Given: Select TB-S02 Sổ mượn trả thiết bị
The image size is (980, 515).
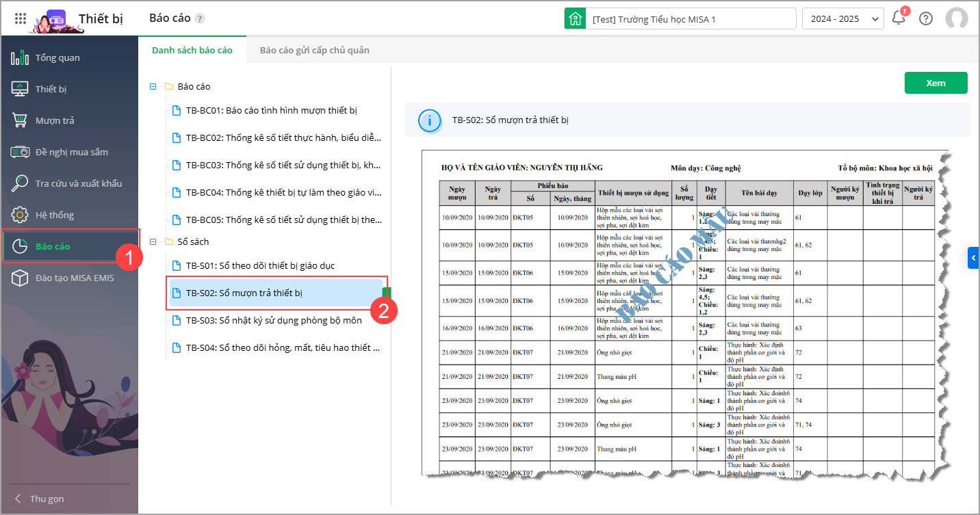Looking at the screenshot, I should [x=276, y=293].
